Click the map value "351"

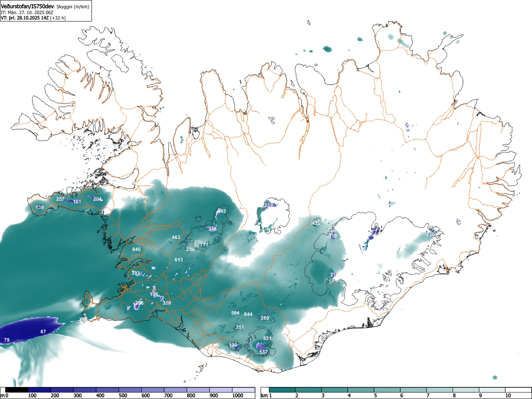240,327
